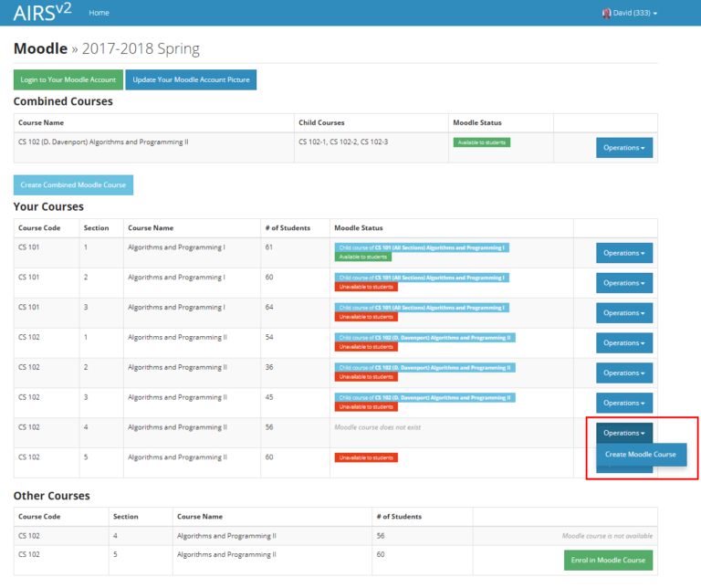Click Unavailable to students badge for CS 102 section 5

pyautogui.click(x=366, y=457)
